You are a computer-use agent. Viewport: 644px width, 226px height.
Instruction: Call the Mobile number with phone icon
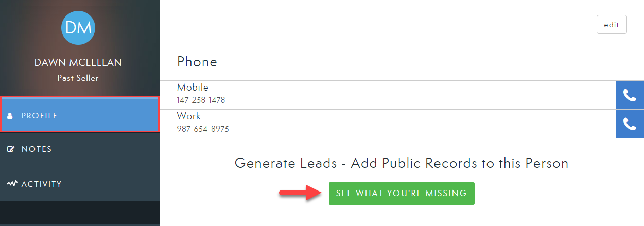coord(630,95)
